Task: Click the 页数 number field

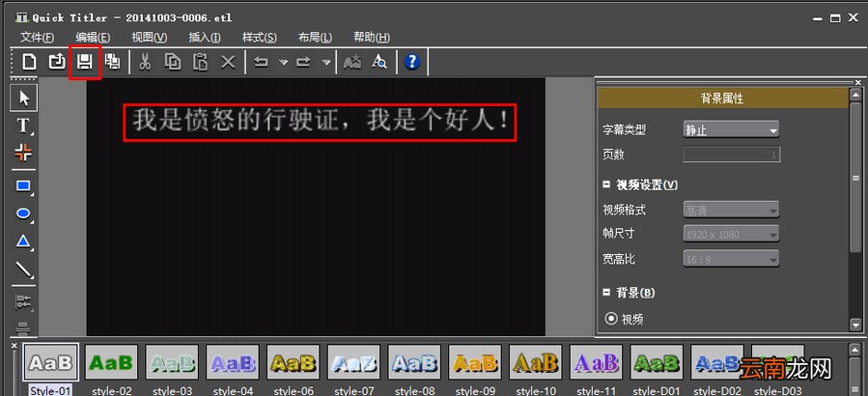Action: click(x=732, y=154)
